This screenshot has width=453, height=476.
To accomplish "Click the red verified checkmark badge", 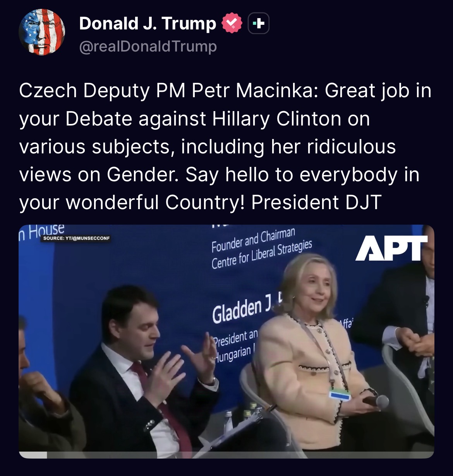I will click(232, 23).
